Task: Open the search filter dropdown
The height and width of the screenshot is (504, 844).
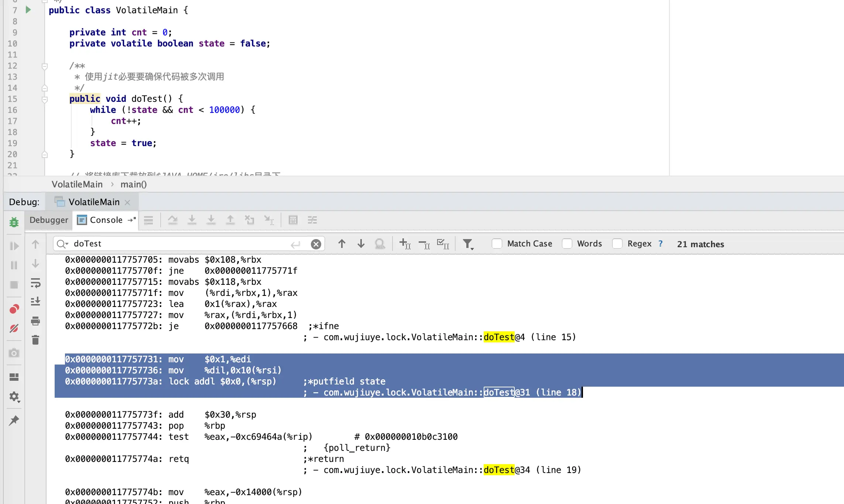Action: pyautogui.click(x=468, y=244)
